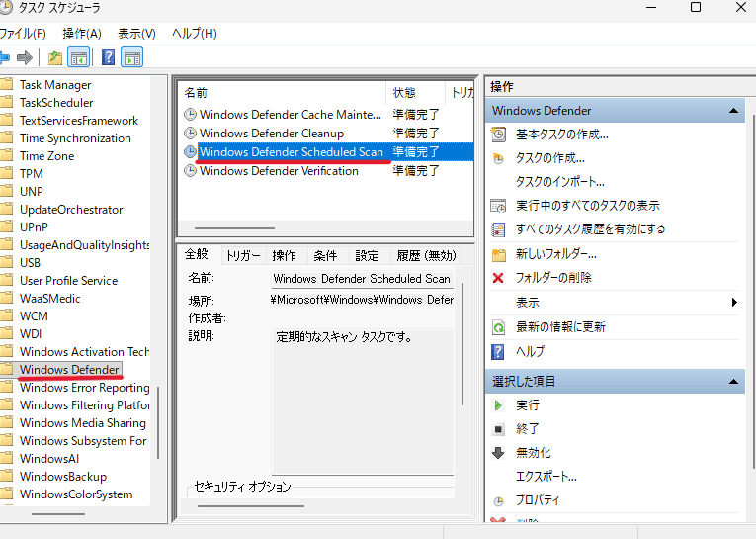Click 最新の情報に更新 action
This screenshot has width=756, height=539.
pos(560,327)
